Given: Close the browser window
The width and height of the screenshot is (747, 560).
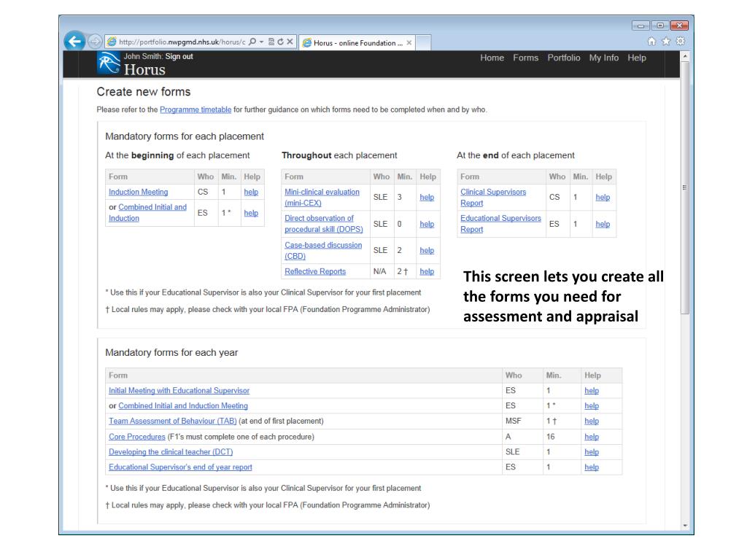Looking at the screenshot, I should (x=679, y=26).
